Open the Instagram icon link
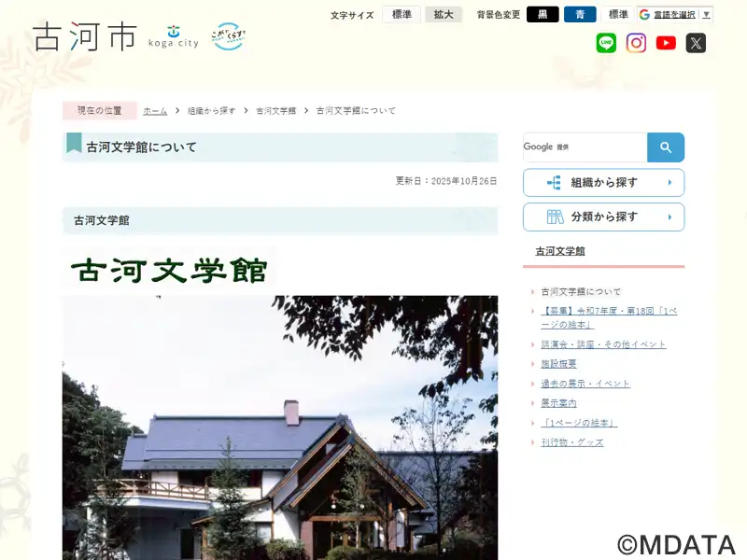The height and width of the screenshot is (560, 747). pos(636,43)
